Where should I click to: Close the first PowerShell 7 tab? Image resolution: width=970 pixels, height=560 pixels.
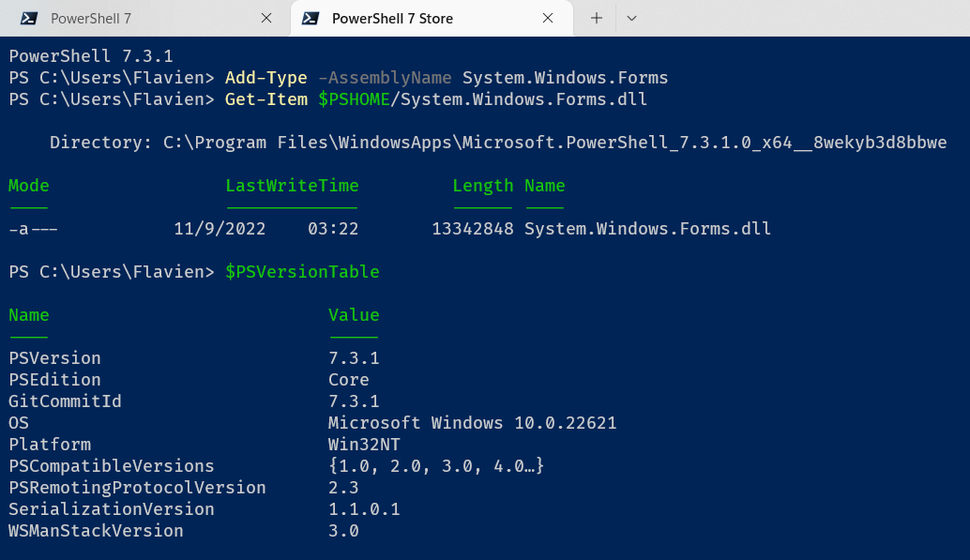click(x=265, y=18)
